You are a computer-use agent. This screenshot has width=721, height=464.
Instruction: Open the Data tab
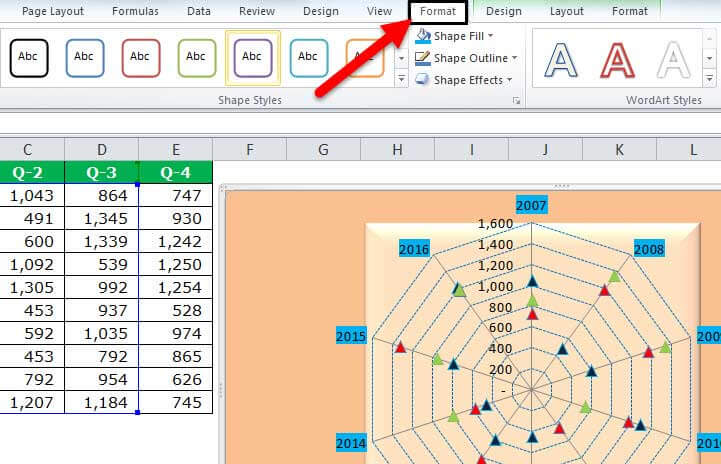click(x=199, y=11)
